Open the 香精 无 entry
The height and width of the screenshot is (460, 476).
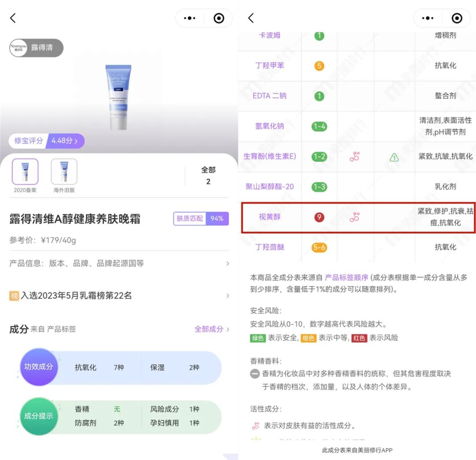[97, 409]
